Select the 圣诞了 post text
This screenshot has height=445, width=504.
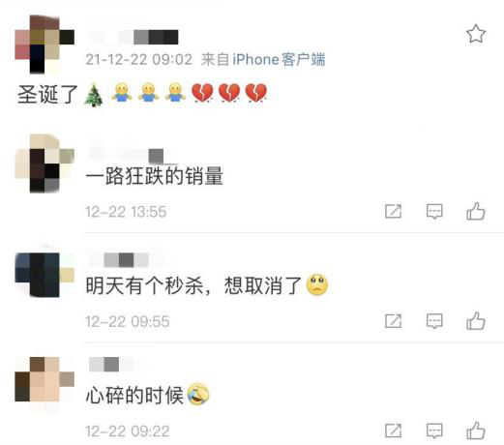(47, 94)
